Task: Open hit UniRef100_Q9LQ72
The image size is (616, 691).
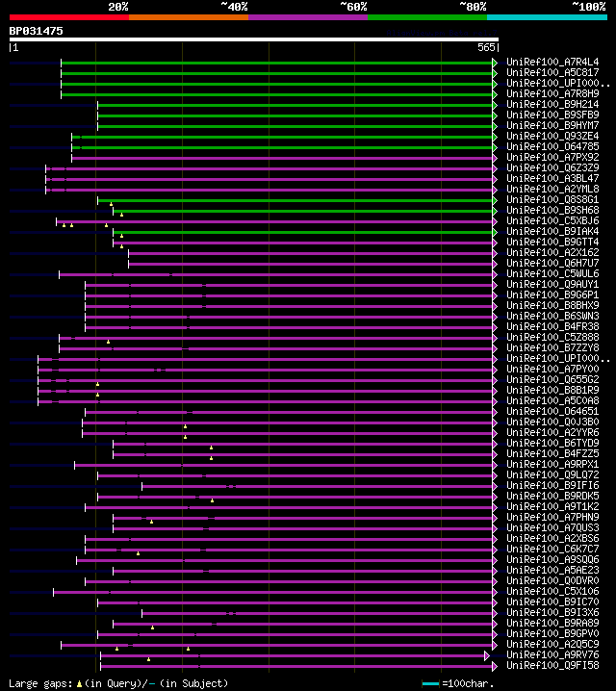Action: pos(552,474)
